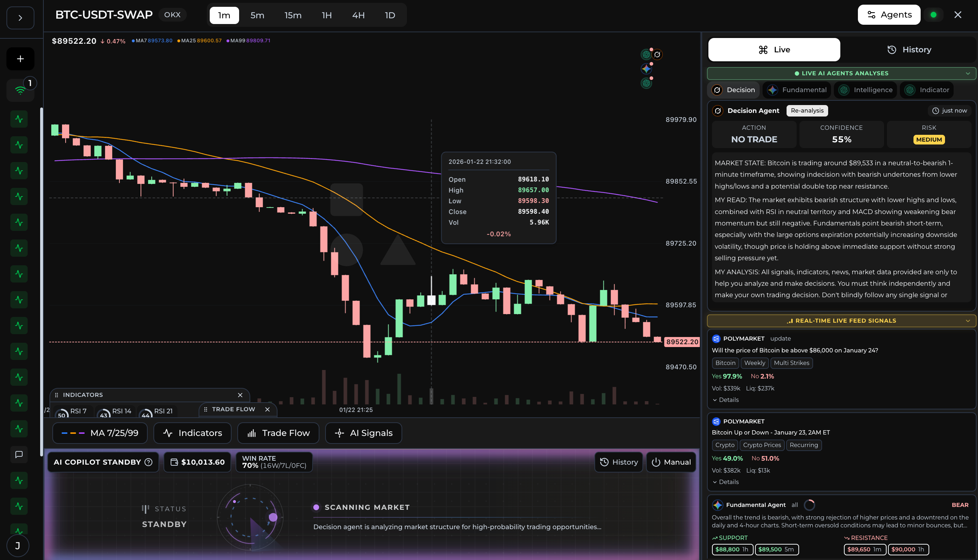The image size is (978, 560).
Task: Click the Re-analysis button on the Decision Agent
Action: (807, 110)
